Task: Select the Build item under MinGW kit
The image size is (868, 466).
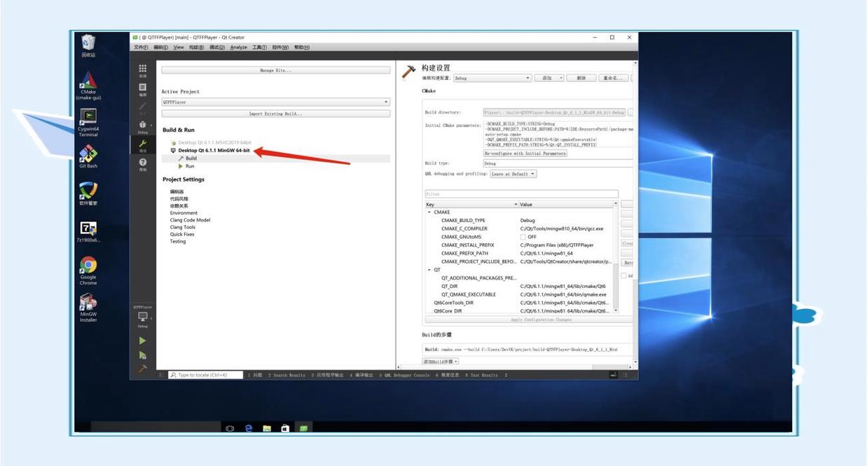Action: 191,158
